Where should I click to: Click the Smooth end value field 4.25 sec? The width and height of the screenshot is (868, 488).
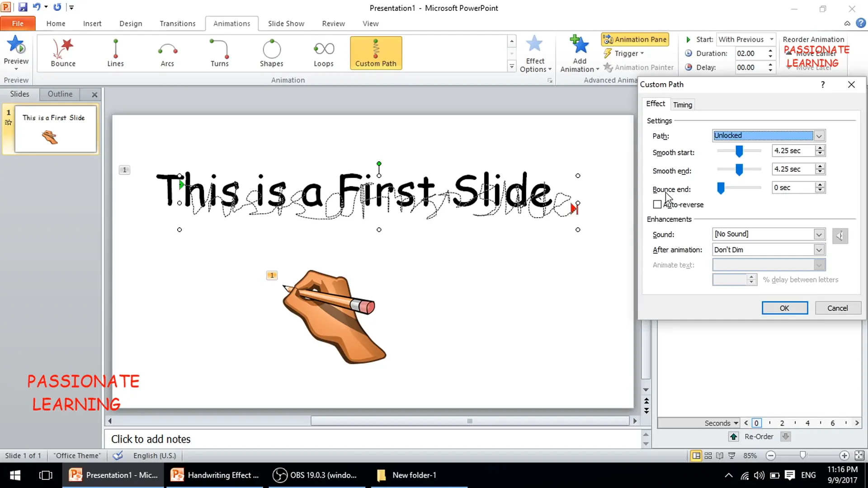tap(793, 169)
